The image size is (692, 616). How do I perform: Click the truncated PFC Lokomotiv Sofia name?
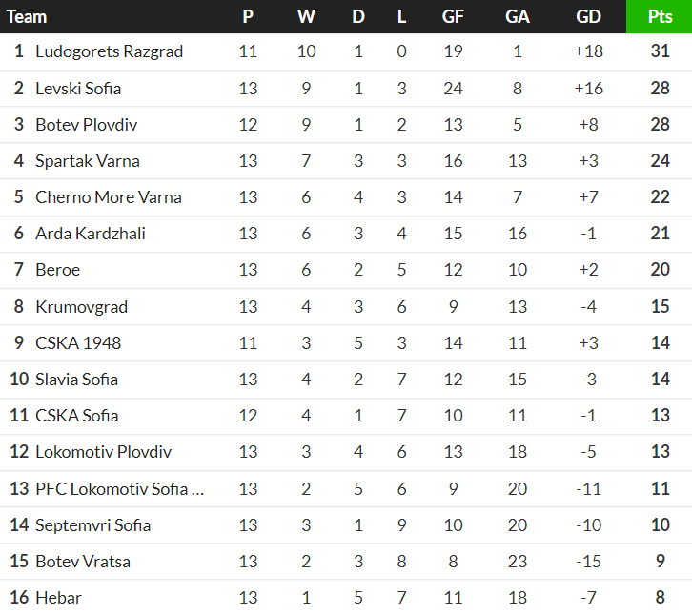pyautogui.click(x=119, y=489)
